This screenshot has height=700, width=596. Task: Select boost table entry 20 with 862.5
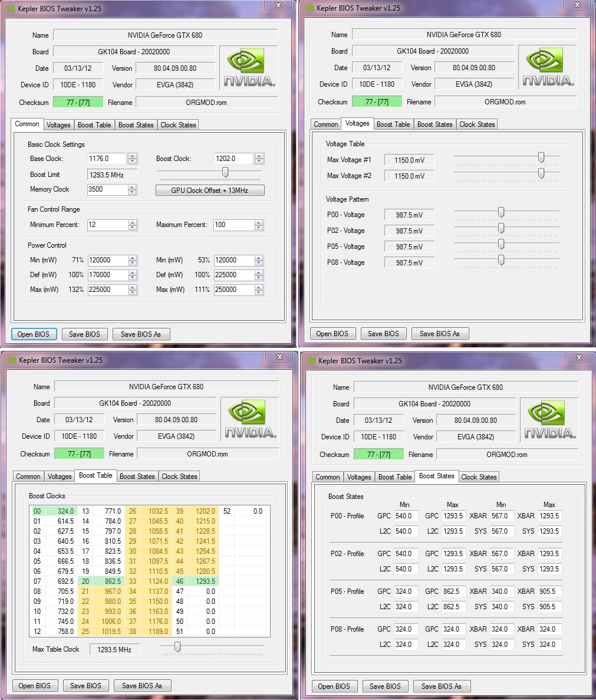101,581
